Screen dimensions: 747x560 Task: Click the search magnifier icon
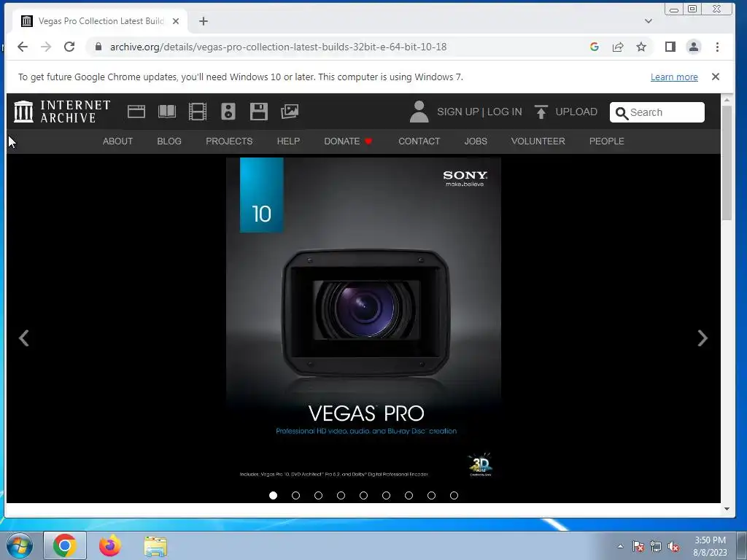(622, 113)
